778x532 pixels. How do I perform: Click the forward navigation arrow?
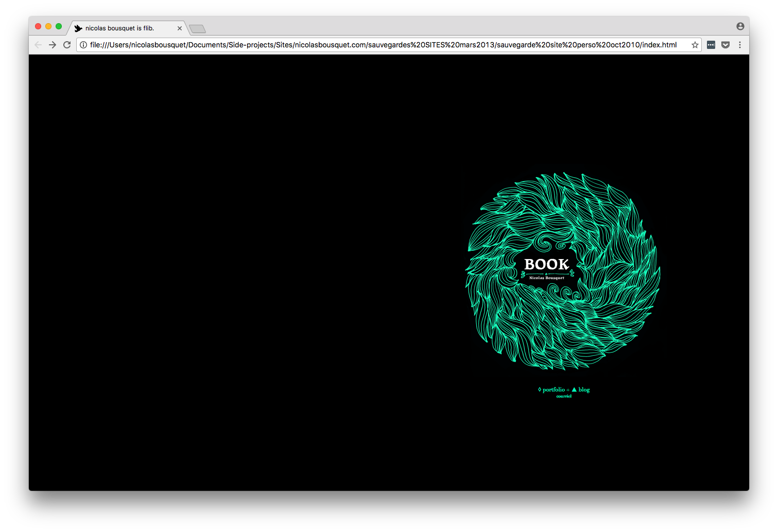tap(53, 45)
